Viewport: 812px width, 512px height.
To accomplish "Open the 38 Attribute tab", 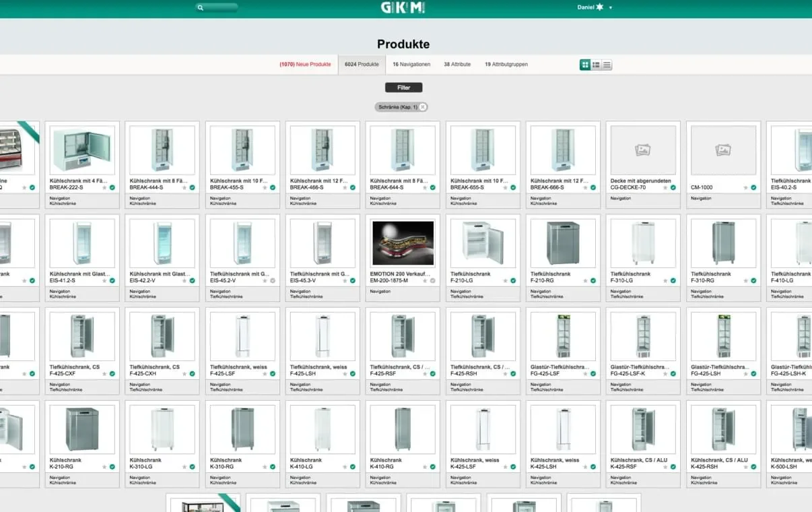I will coord(457,65).
